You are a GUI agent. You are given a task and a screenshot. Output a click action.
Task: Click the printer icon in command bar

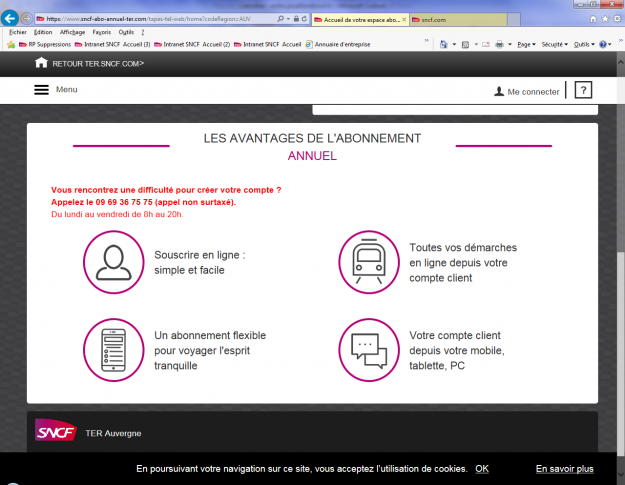click(499, 44)
